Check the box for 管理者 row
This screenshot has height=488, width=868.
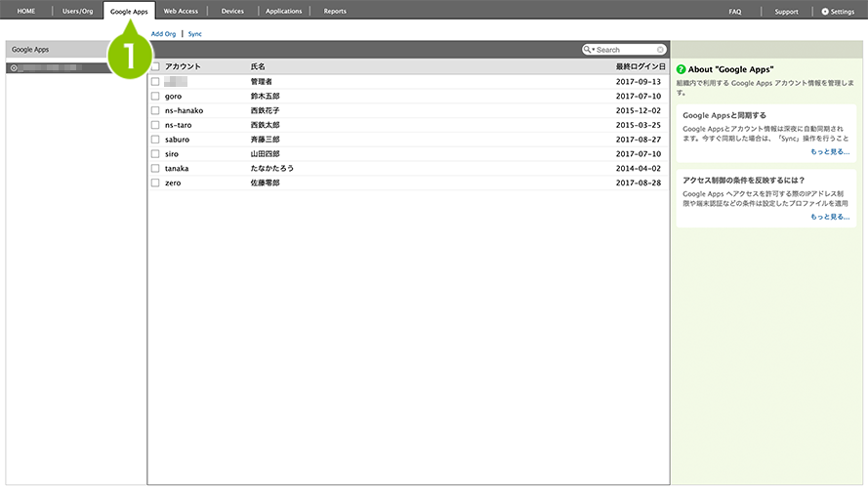coord(155,81)
